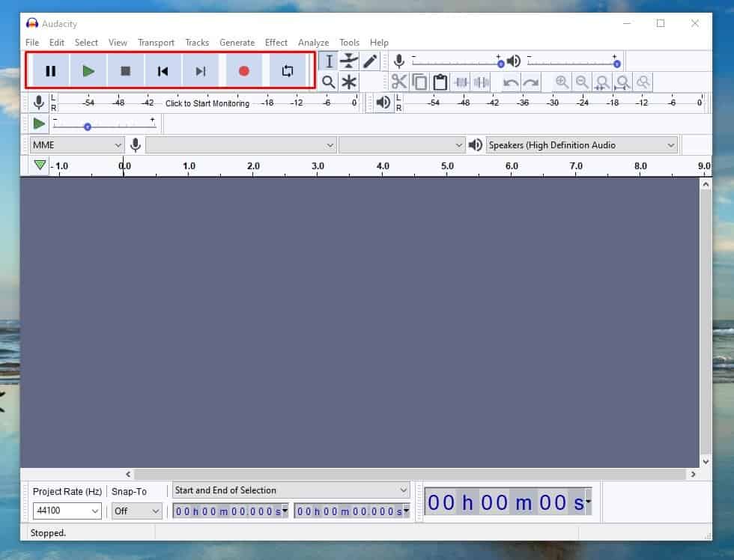This screenshot has width=734, height=560.
Task: Open the Effect menu
Action: click(x=276, y=43)
